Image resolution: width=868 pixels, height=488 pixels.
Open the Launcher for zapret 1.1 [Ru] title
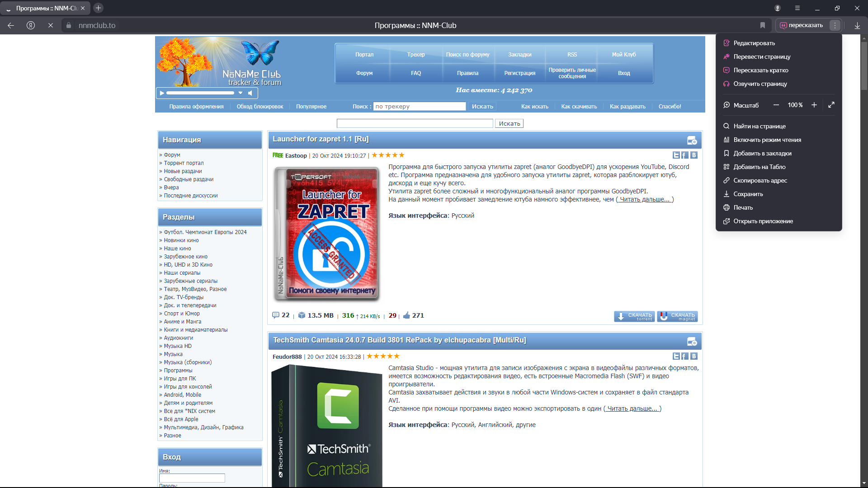321,139
